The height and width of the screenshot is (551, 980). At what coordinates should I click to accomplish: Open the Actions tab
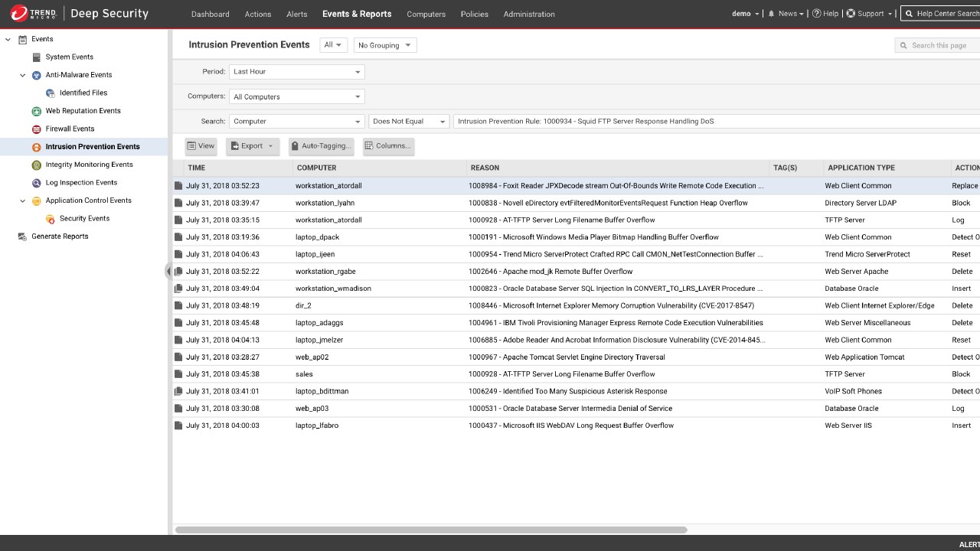click(x=258, y=14)
